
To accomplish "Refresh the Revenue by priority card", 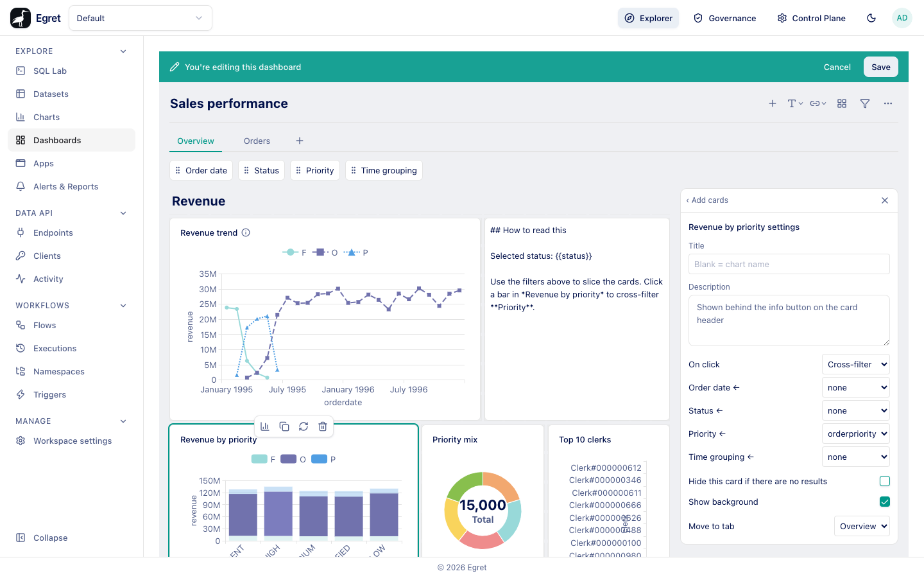I will (304, 426).
